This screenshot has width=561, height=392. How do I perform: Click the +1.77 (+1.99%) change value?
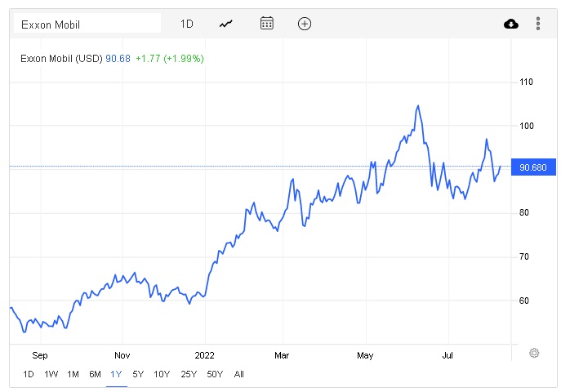170,58
